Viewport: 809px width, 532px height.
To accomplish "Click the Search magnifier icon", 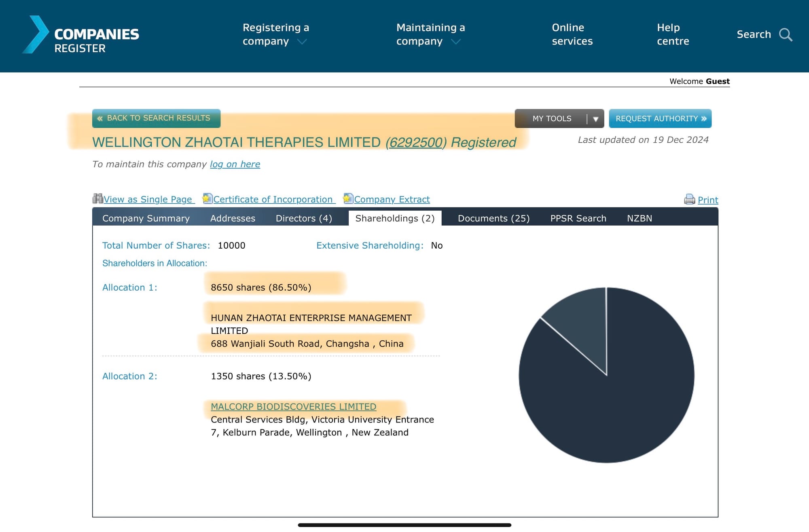I will click(785, 35).
